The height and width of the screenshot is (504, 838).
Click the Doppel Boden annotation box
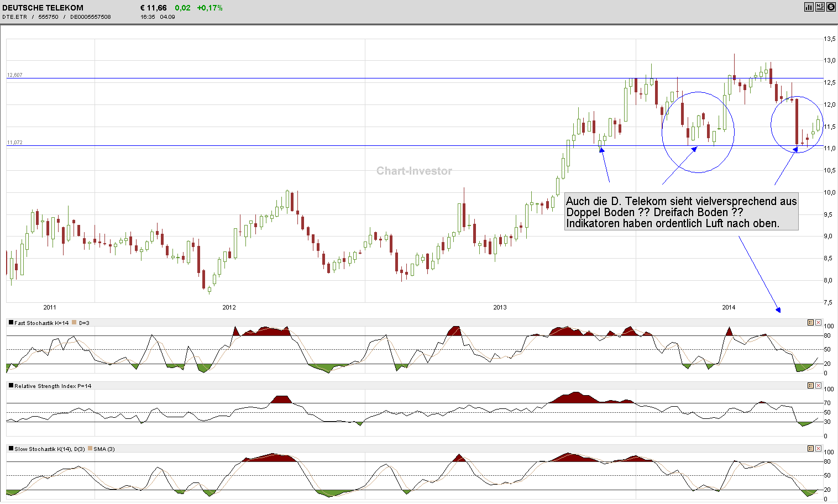681,212
